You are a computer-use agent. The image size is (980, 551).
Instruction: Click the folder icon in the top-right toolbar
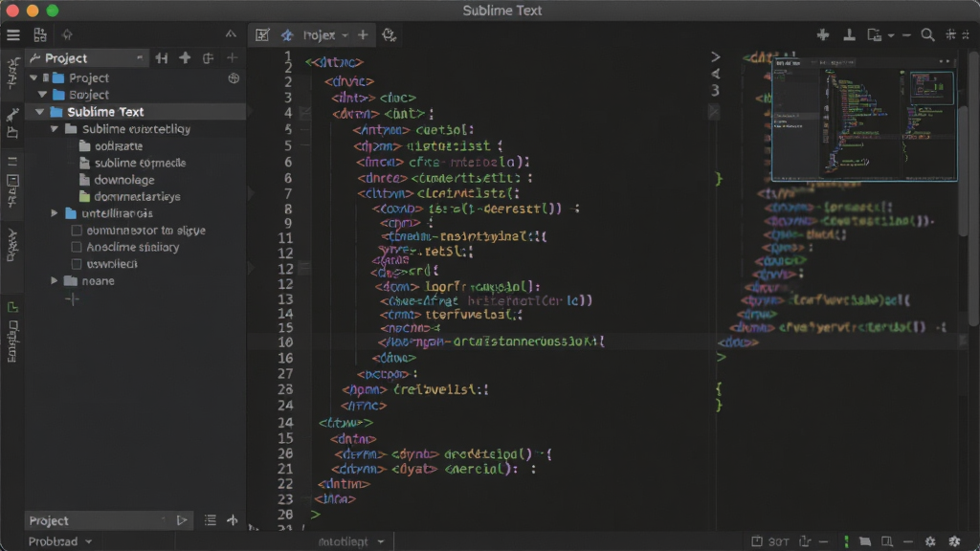click(x=875, y=35)
